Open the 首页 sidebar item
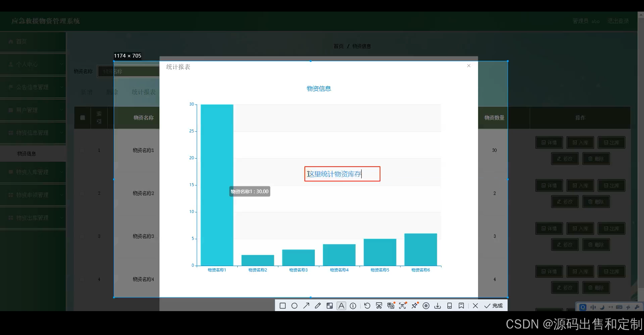 (22, 41)
